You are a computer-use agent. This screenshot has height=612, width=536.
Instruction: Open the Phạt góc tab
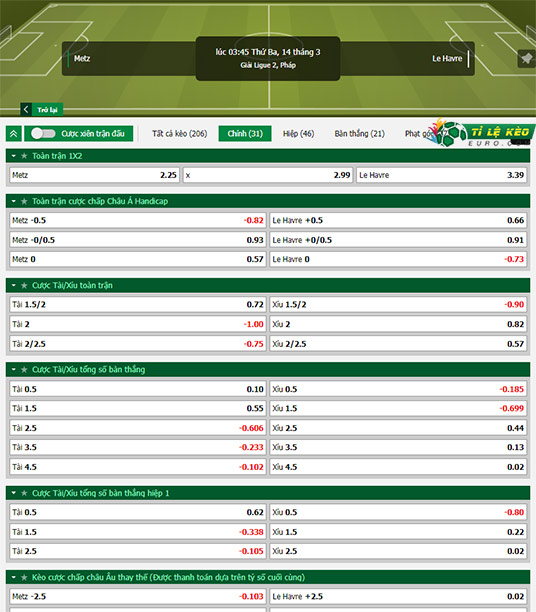pos(418,133)
